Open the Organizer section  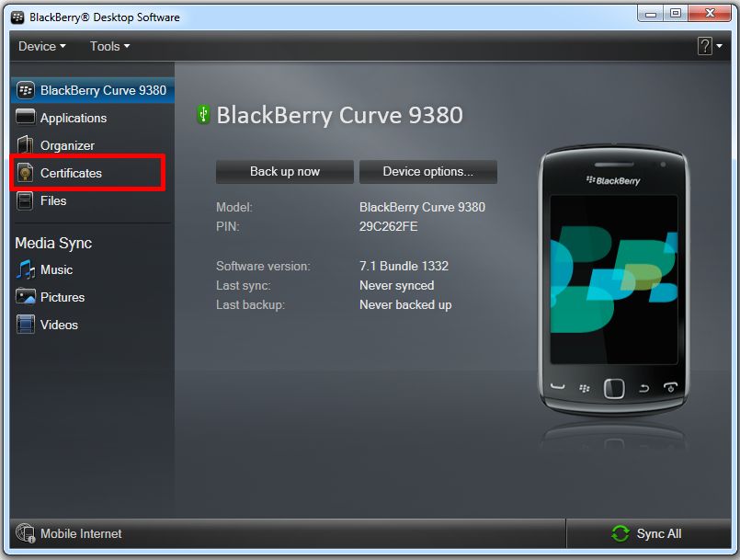tap(67, 145)
